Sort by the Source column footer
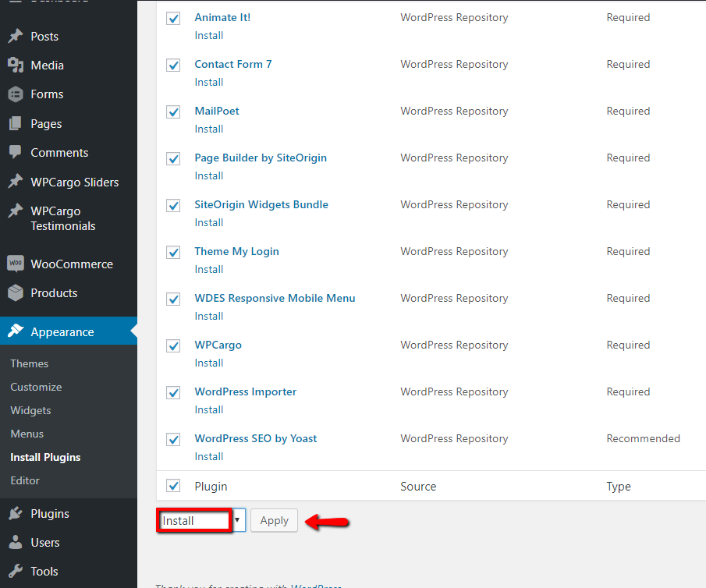Viewport: 706px width, 588px height. tap(418, 487)
